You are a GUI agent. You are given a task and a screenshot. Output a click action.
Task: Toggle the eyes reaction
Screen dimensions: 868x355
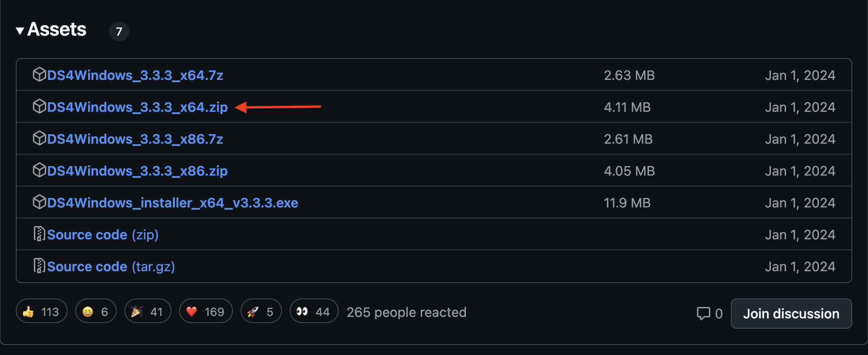click(x=313, y=312)
